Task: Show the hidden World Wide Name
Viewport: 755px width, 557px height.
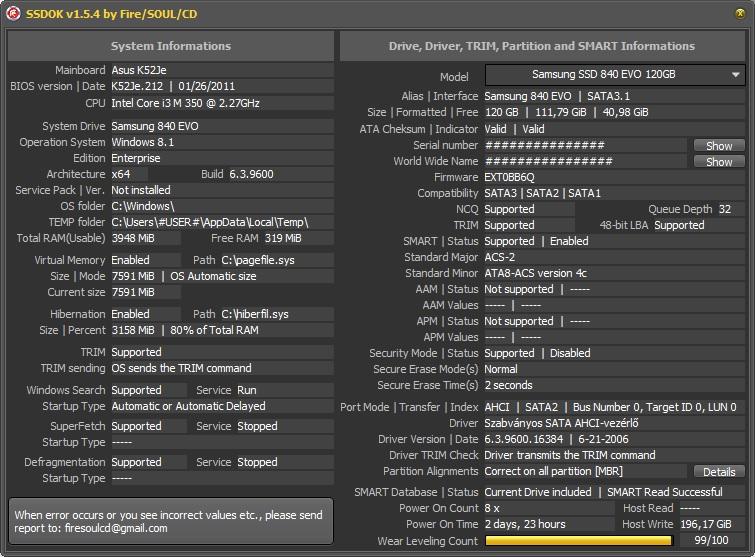Action: coord(719,162)
